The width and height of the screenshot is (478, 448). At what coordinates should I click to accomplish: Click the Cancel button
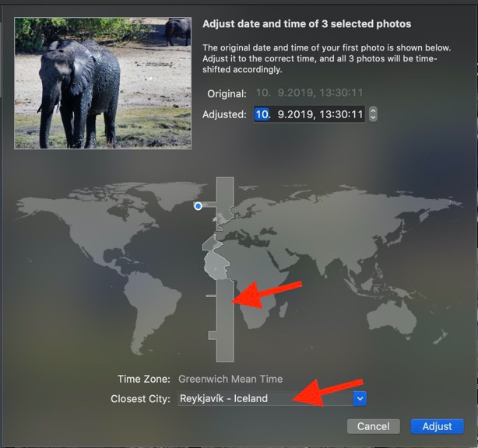[373, 426]
